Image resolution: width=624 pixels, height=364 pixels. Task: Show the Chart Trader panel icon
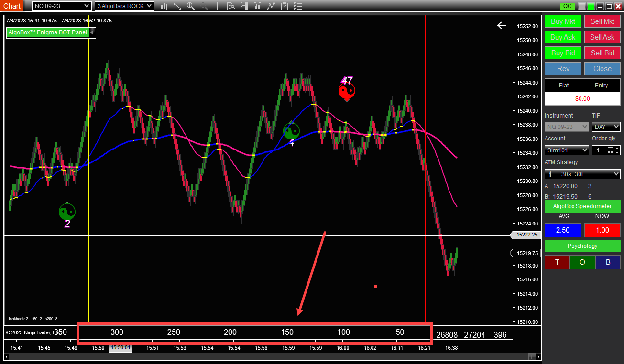coord(244,6)
